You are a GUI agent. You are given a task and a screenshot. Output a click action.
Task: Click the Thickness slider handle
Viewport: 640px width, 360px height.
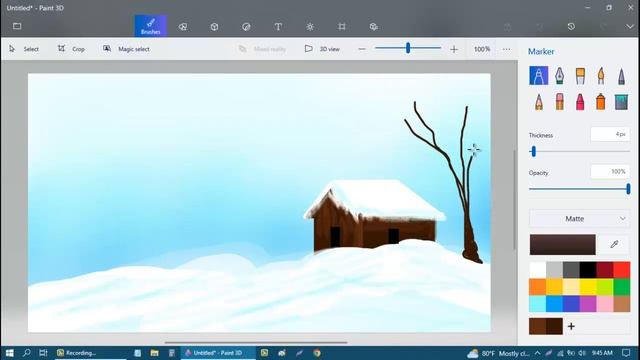click(533, 151)
